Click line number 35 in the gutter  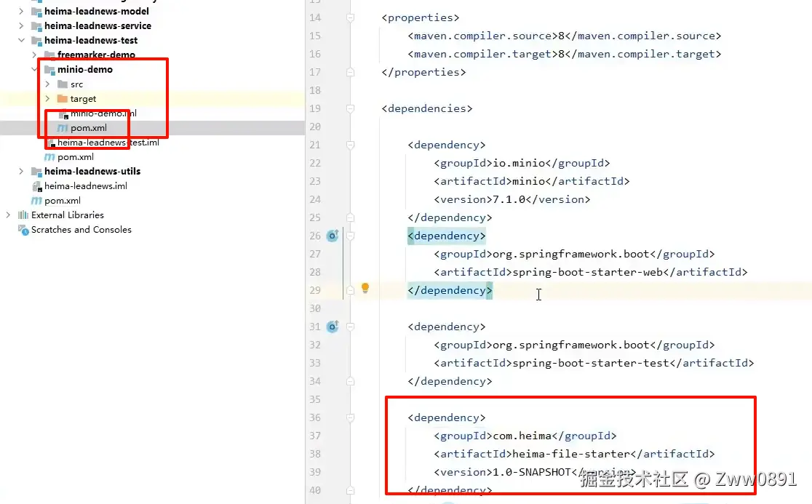point(315,399)
